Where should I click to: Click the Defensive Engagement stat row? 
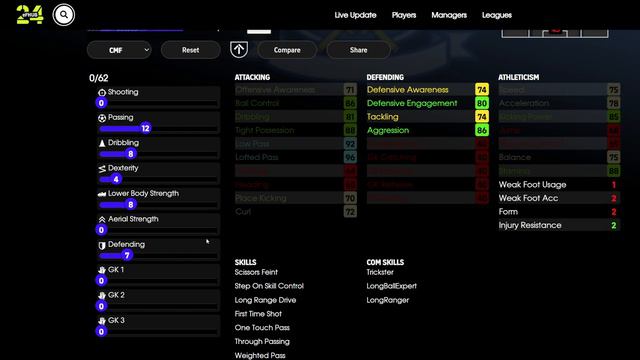(x=427, y=103)
